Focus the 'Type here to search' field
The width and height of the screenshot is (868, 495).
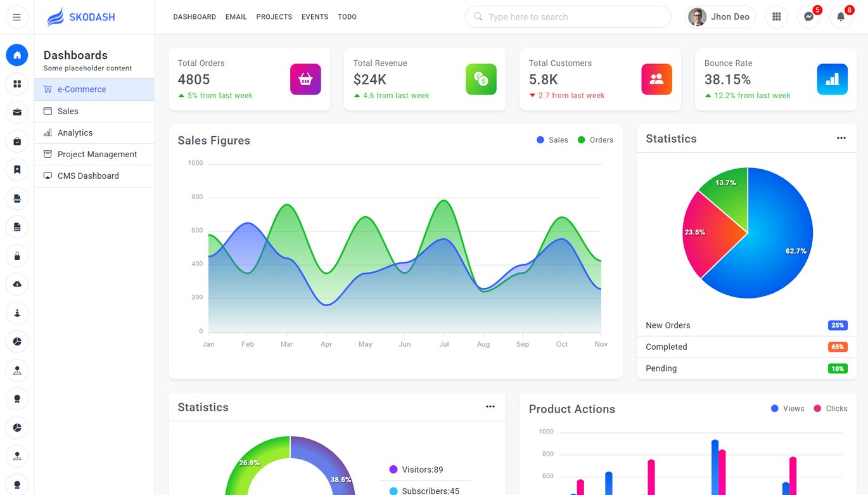click(568, 17)
